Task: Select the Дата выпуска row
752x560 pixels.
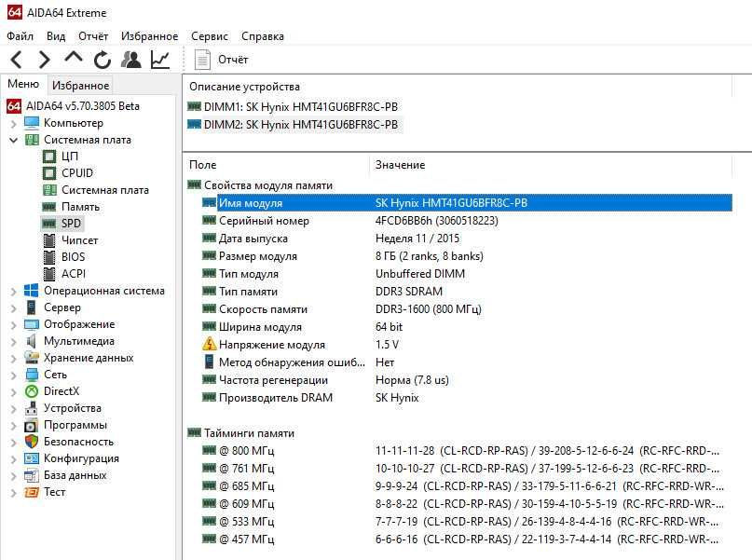Action: click(467, 239)
